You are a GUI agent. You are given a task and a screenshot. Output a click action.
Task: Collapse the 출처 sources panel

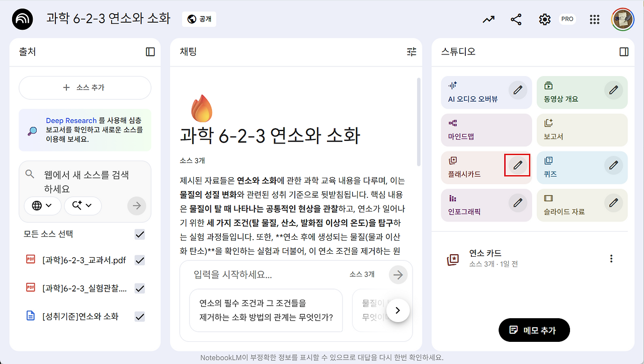(x=150, y=51)
